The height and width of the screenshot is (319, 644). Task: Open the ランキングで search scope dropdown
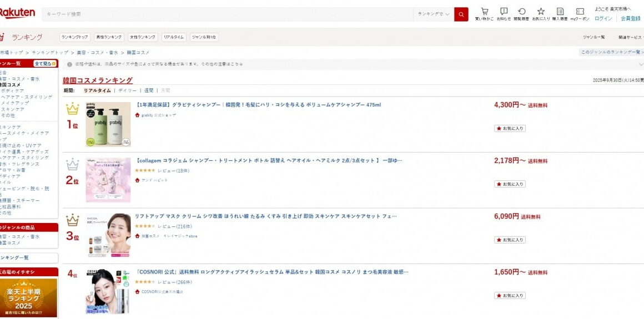tap(434, 14)
